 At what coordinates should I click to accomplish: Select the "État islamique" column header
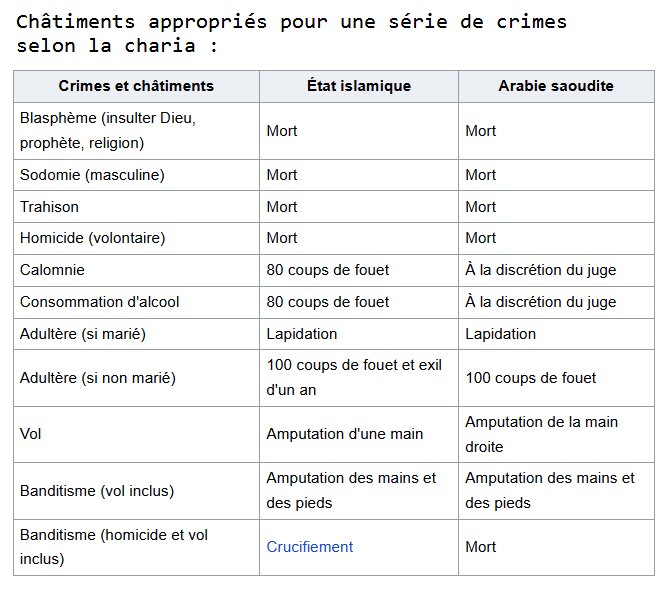(x=359, y=86)
